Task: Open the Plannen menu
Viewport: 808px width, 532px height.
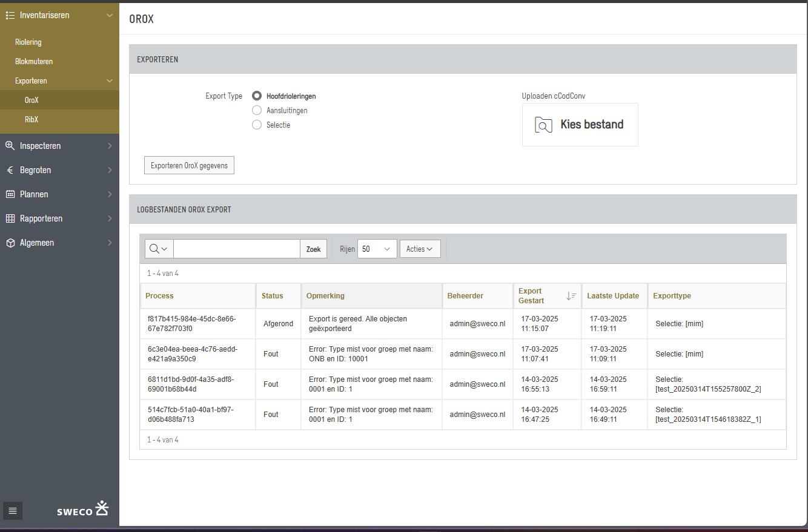Action: [59, 194]
